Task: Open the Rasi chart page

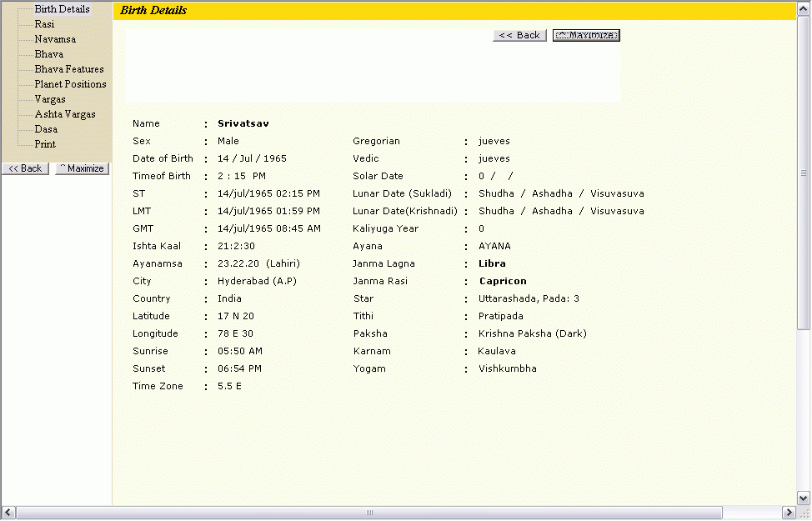Action: 44,24
